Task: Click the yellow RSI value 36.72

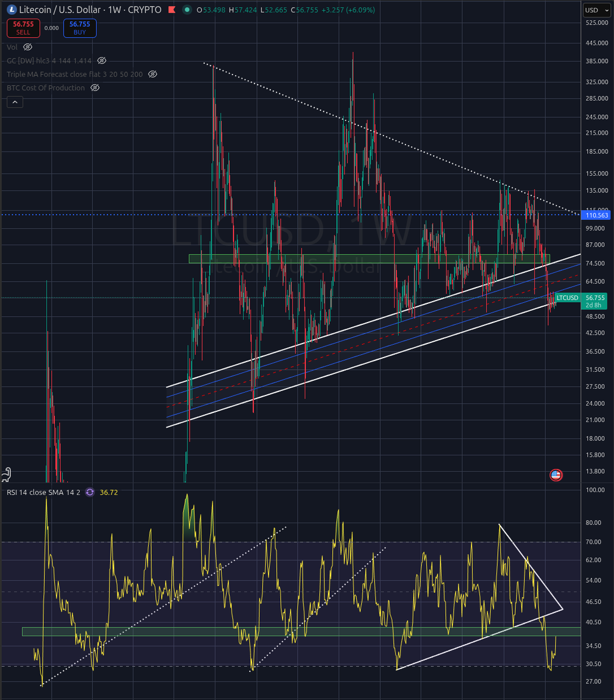Action: click(109, 492)
